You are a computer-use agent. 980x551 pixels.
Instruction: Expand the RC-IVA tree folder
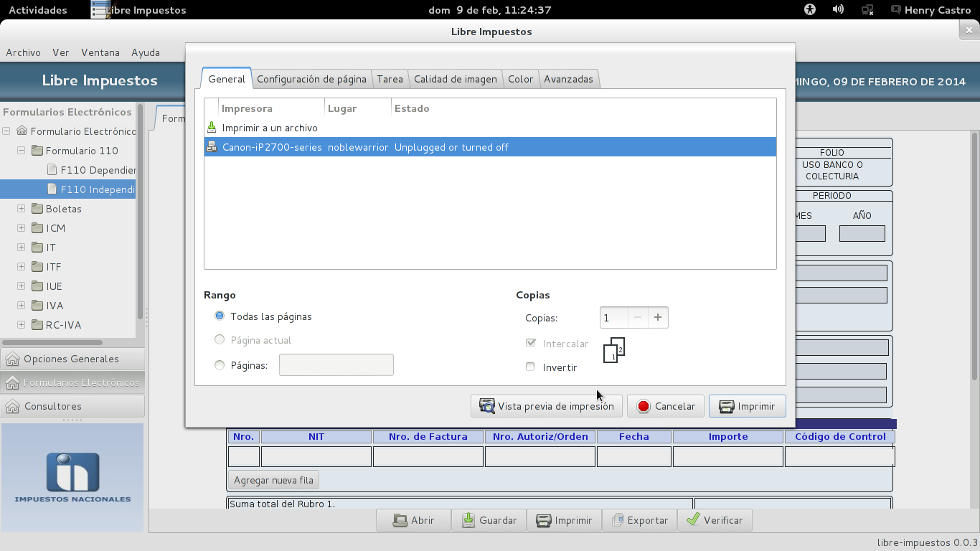21,325
